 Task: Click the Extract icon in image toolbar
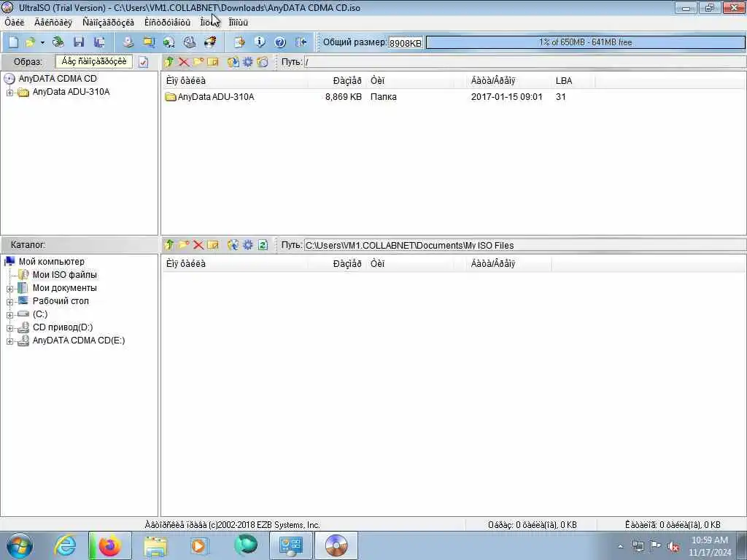click(233, 62)
